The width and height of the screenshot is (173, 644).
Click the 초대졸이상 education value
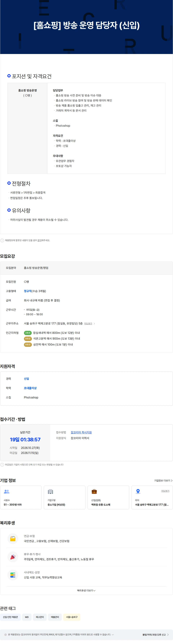pos(30,388)
